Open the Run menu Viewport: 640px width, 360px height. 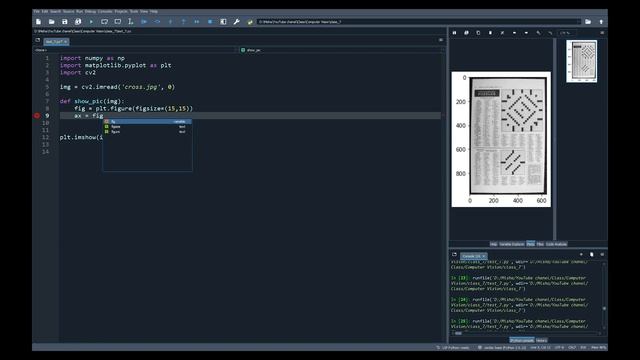pyautogui.click(x=80, y=11)
